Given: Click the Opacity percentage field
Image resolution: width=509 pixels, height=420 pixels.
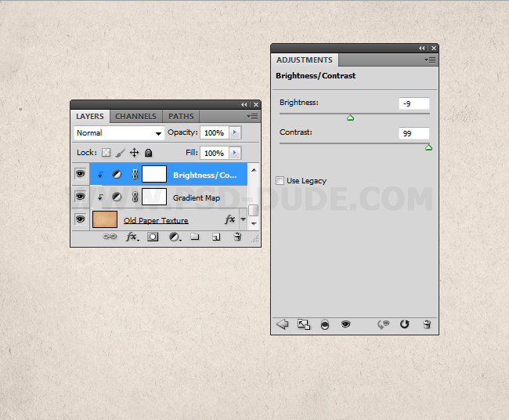Looking at the screenshot, I should [215, 132].
